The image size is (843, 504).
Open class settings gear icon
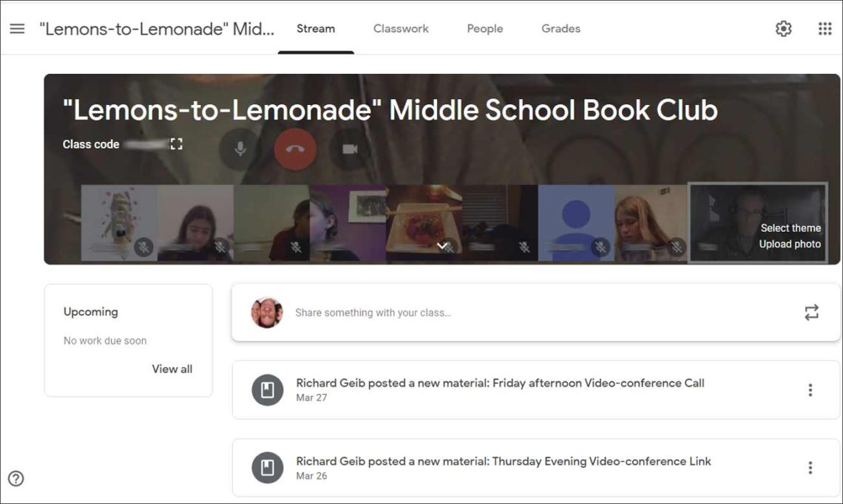[783, 29]
